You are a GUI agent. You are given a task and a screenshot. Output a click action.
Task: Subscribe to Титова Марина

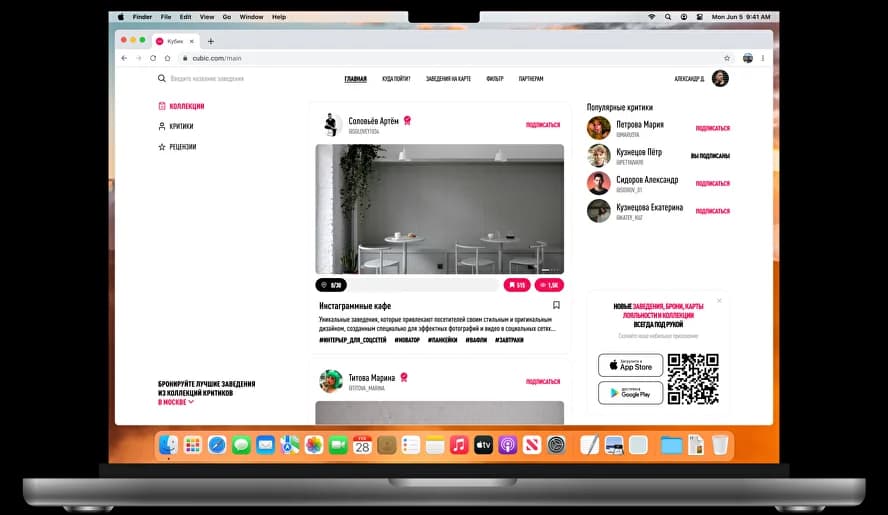tap(543, 381)
